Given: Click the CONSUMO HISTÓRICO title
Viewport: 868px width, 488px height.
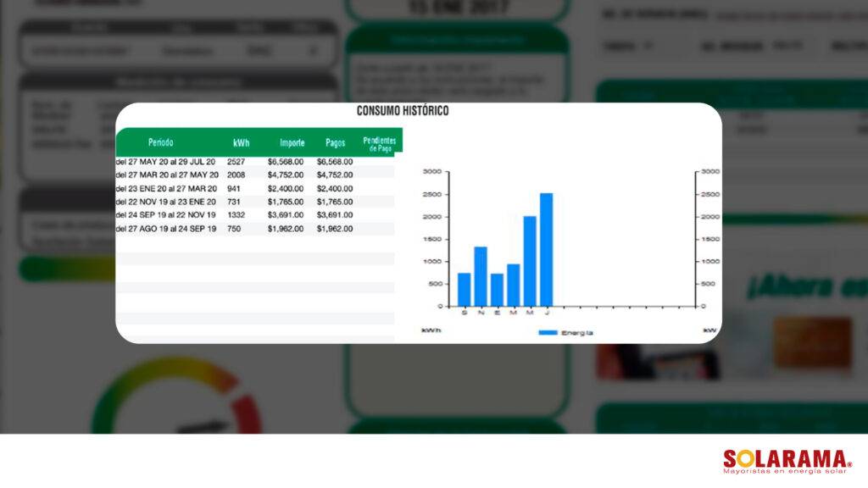Looking at the screenshot, I should (x=403, y=111).
